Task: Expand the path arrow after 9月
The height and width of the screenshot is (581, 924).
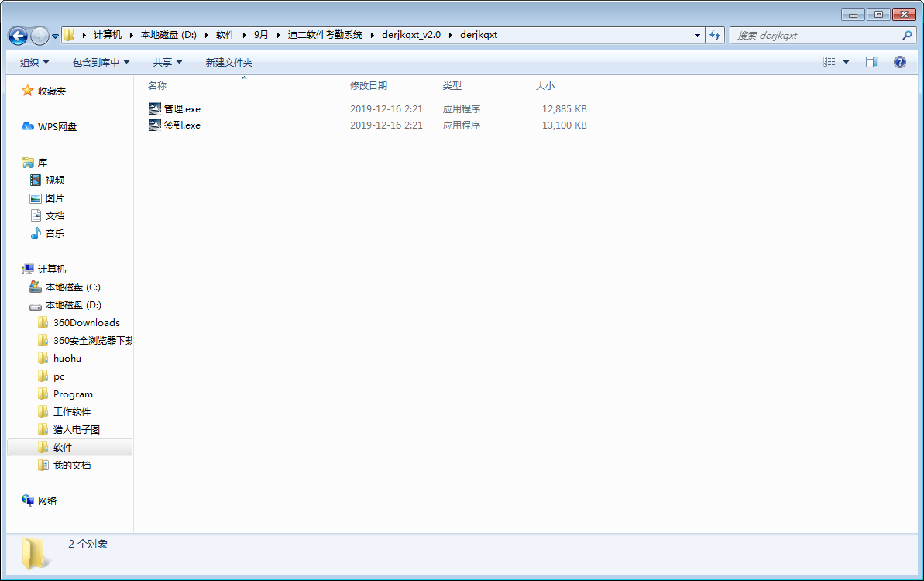Action: (x=278, y=35)
